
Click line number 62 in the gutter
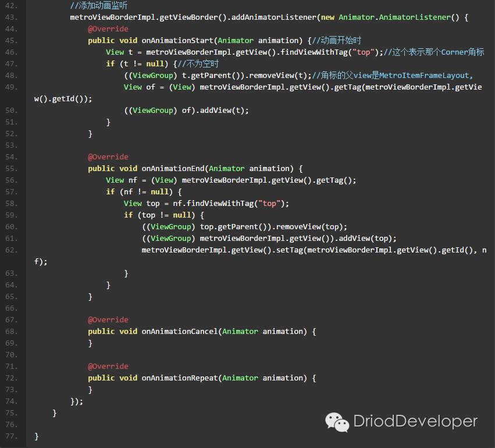pyautogui.click(x=12, y=250)
